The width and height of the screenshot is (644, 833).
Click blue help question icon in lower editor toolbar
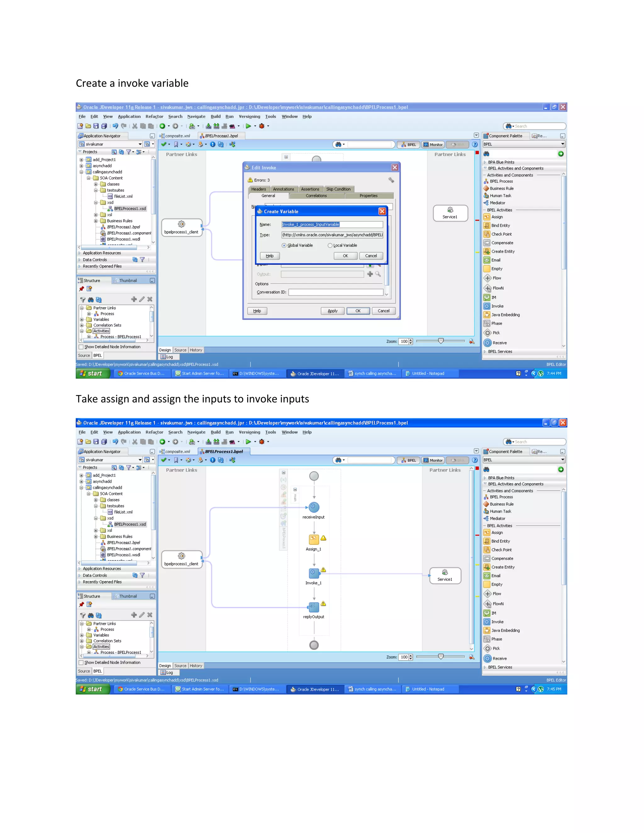(x=475, y=460)
